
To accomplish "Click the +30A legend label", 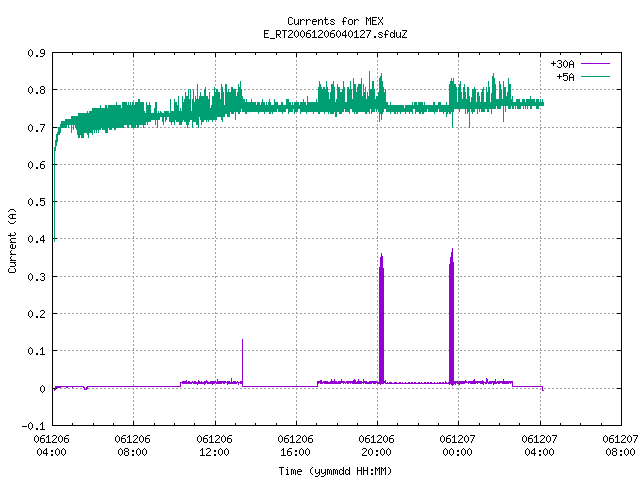I will tap(562, 64).
